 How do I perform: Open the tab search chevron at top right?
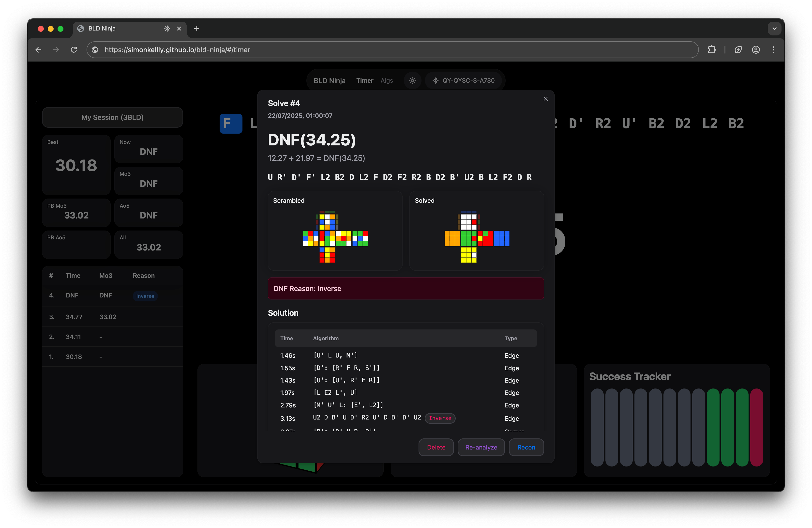point(774,29)
